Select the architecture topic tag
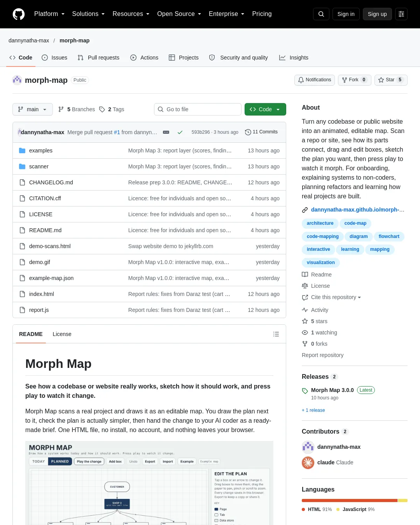This screenshot has width=420, height=525. (320, 223)
